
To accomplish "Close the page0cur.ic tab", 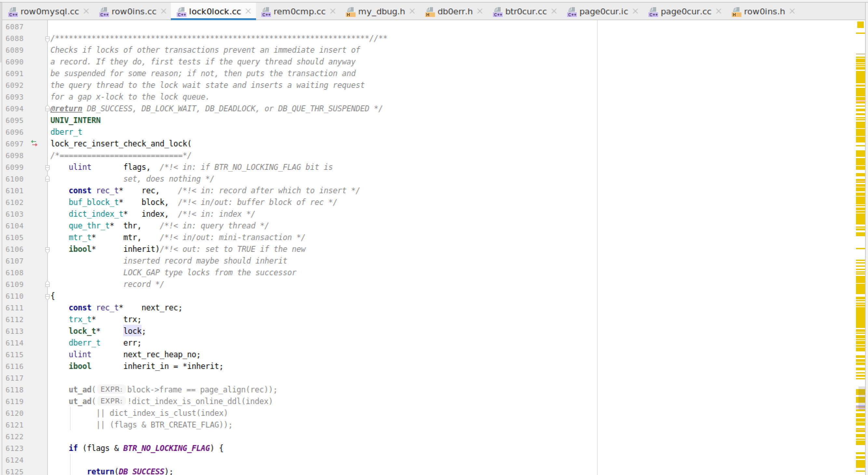I will click(x=635, y=11).
